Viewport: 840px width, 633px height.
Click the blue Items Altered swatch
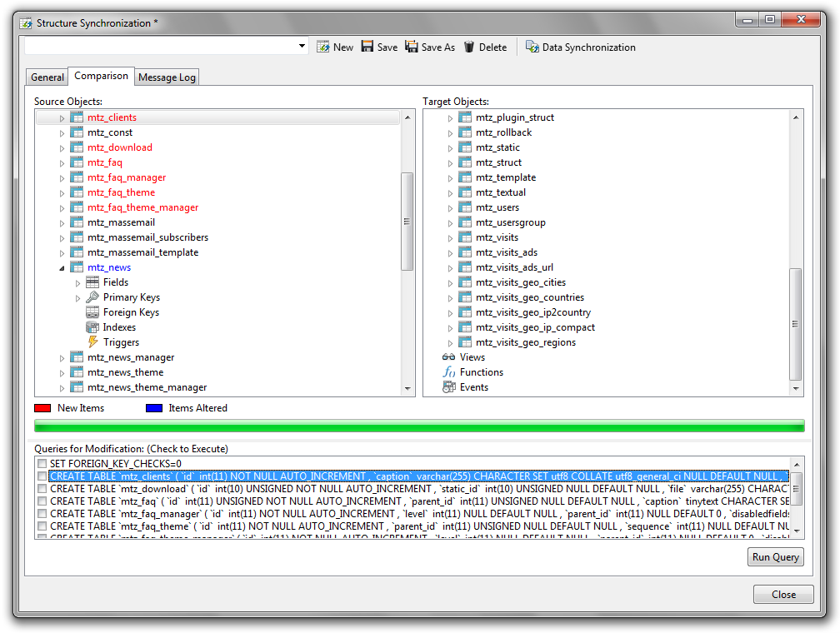(x=154, y=408)
